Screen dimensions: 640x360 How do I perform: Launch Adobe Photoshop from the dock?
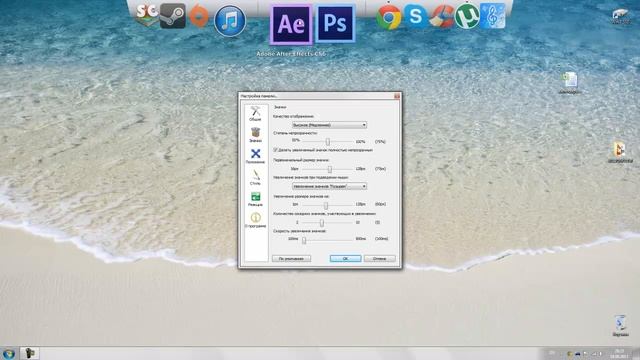click(336, 24)
